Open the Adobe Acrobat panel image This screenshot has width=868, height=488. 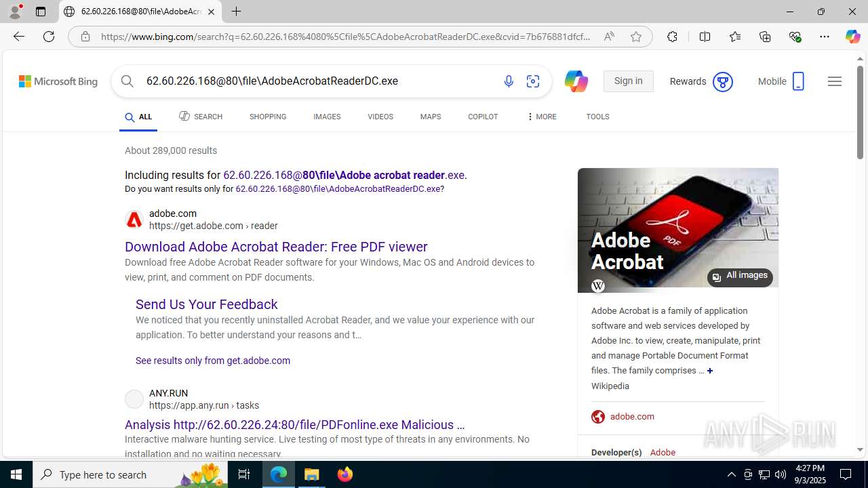678,230
